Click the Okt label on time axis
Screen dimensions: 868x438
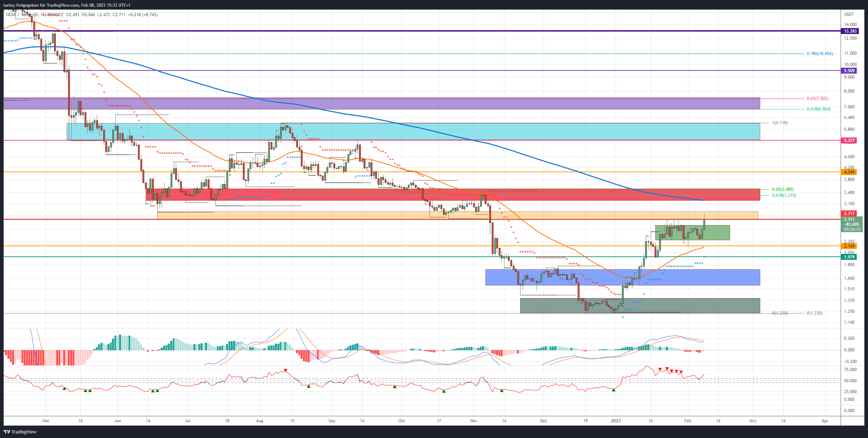402,421
